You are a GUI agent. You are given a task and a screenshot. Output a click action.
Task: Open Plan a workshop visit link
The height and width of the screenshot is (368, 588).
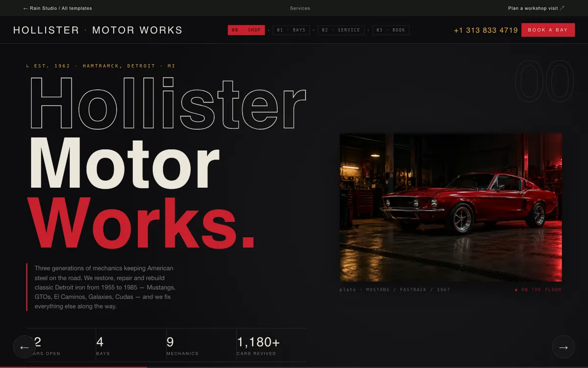(x=536, y=8)
